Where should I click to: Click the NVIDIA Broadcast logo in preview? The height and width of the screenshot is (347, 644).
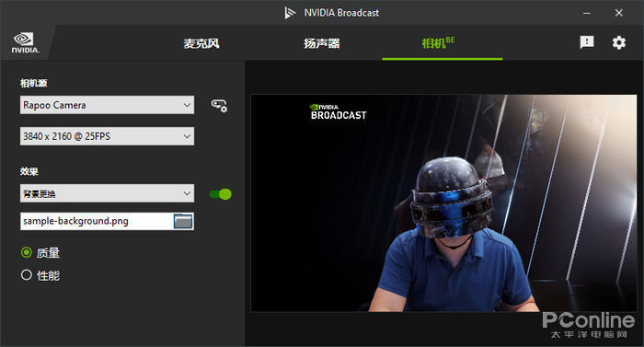pos(338,112)
